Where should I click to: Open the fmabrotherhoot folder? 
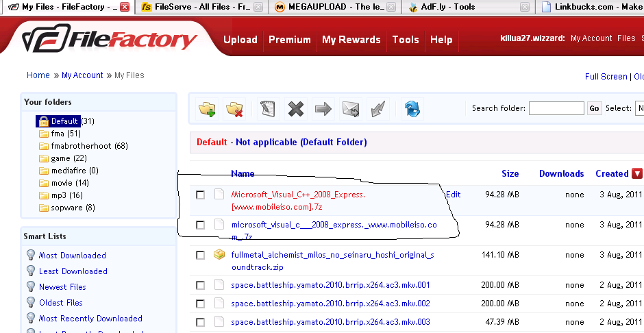pos(89,146)
